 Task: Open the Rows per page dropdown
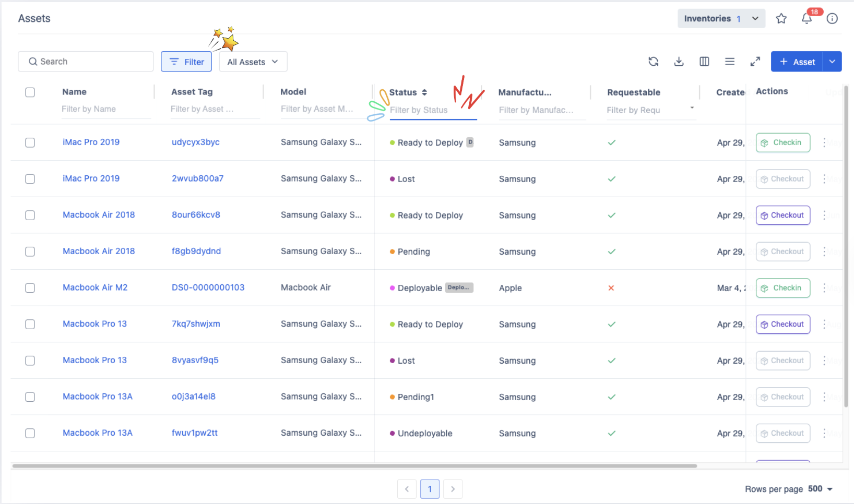click(x=820, y=489)
